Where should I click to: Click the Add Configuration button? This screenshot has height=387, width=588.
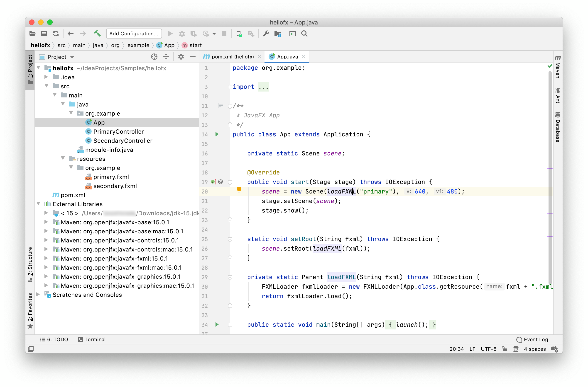click(134, 34)
